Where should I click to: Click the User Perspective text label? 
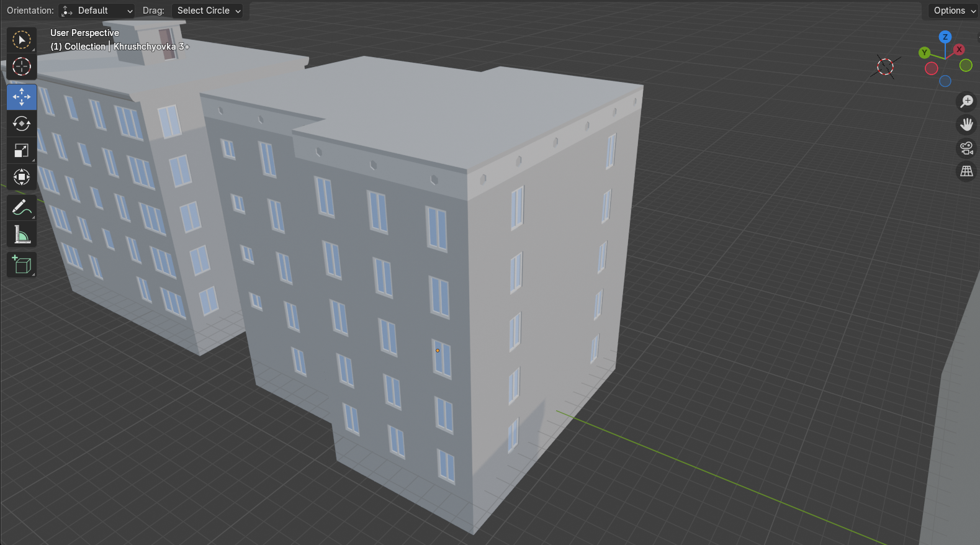coord(84,33)
